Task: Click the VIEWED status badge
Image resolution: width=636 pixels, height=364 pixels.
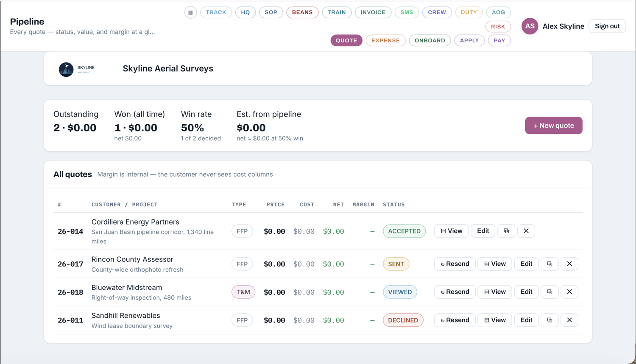Action: 400,292
